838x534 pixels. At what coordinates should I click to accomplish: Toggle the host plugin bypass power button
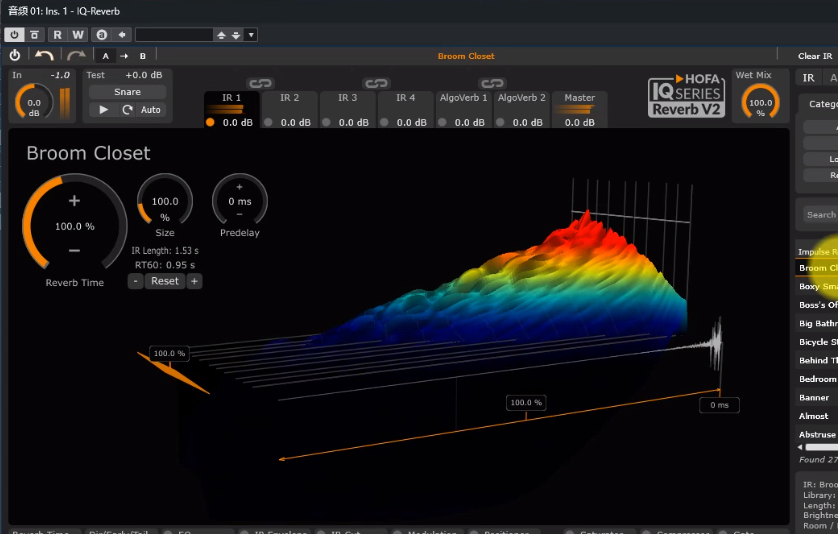coord(14,35)
